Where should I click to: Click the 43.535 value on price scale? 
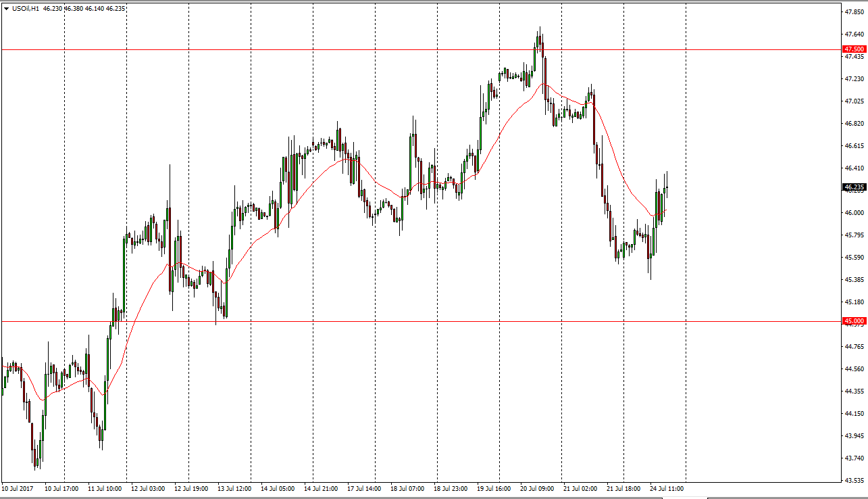pyautogui.click(x=854, y=480)
